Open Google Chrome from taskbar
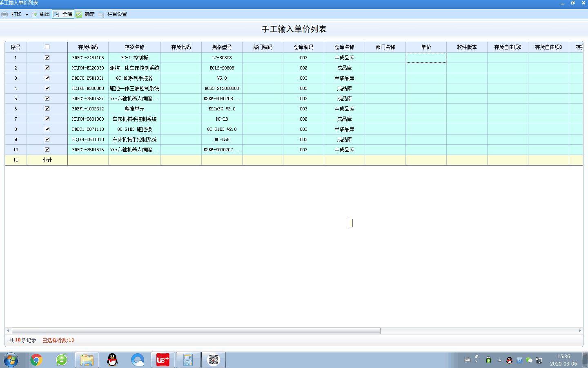Image resolution: width=588 pixels, height=368 pixels. (36, 360)
